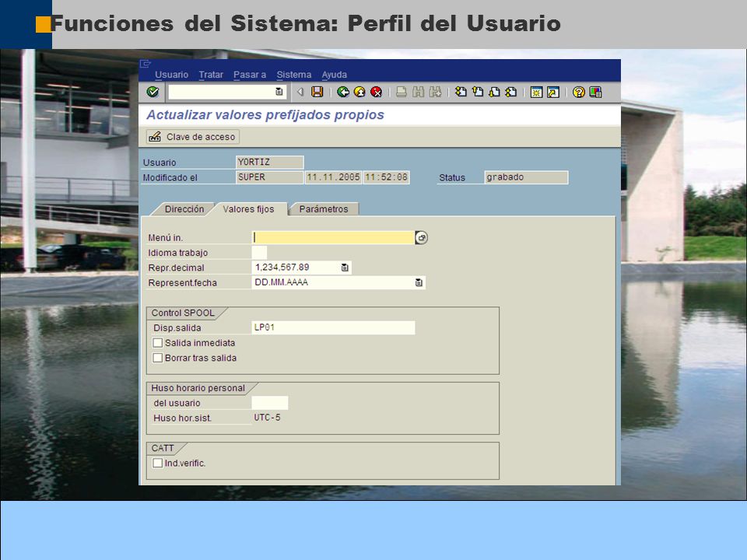
Task: Click the Huso horario personal title
Action: (x=198, y=388)
